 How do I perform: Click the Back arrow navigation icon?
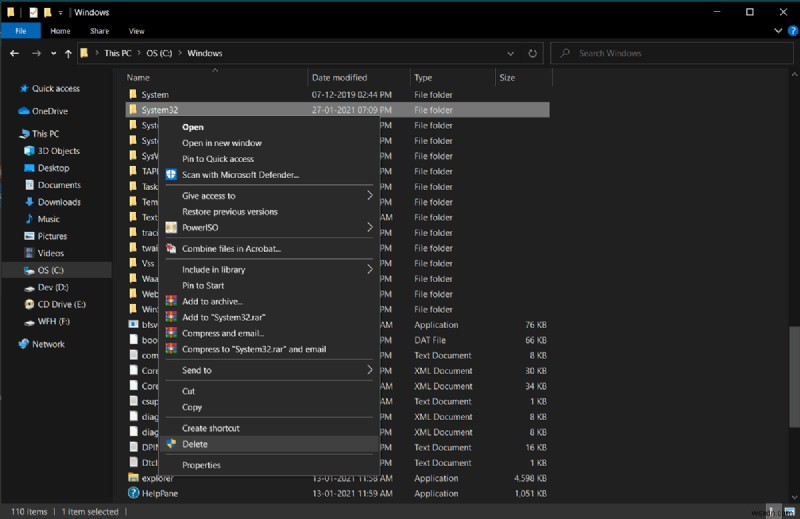pos(14,53)
